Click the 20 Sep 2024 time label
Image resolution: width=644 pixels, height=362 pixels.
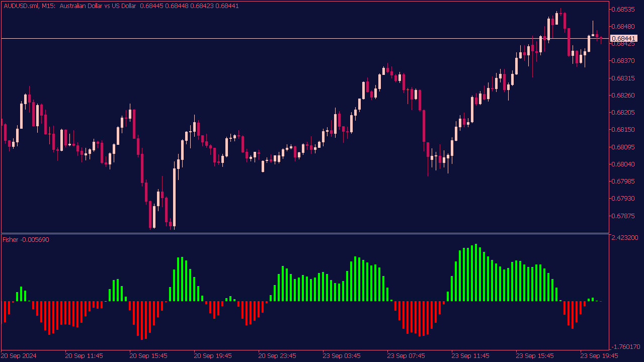19,355
